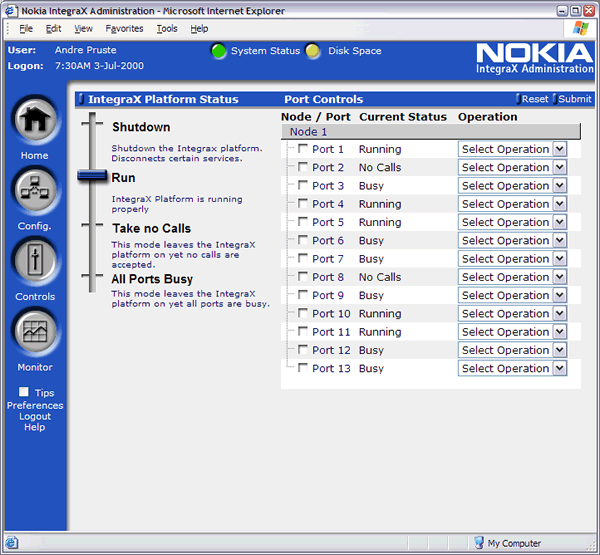This screenshot has width=600, height=555.
Task: Open Select Operation dropdown for Port 7
Action: pos(512,259)
